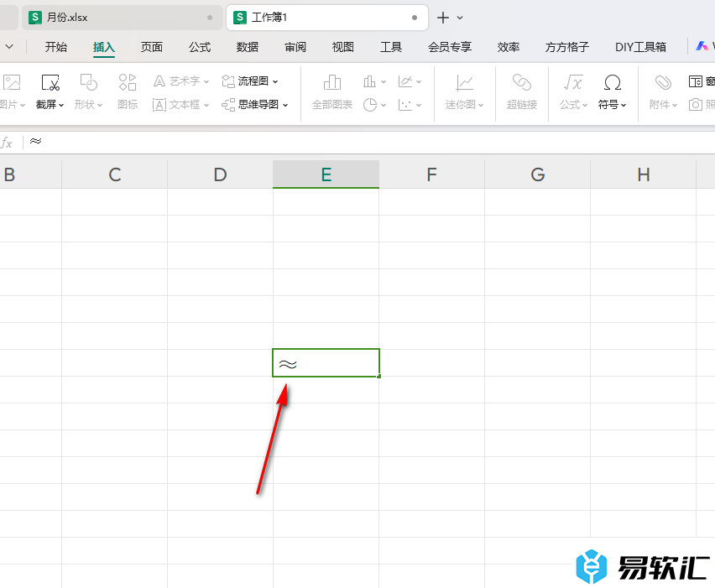Select column E header
This screenshot has height=588, width=715.
[x=326, y=174]
